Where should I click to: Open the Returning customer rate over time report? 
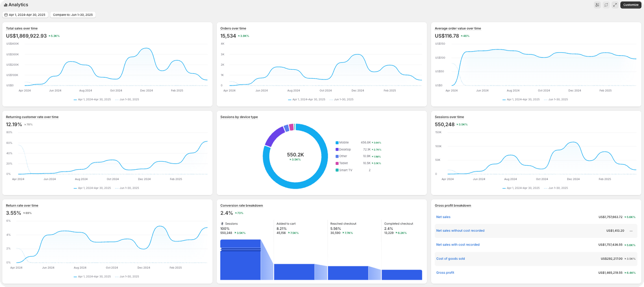tap(32, 117)
